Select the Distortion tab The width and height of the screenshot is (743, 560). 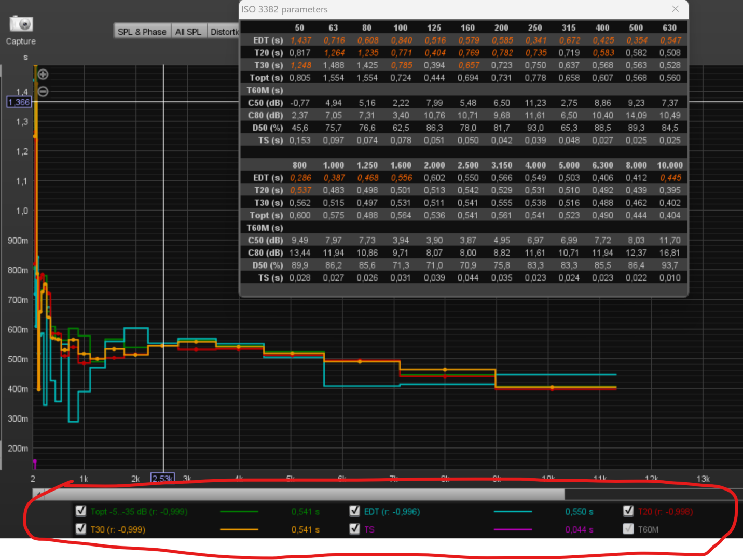click(x=224, y=32)
